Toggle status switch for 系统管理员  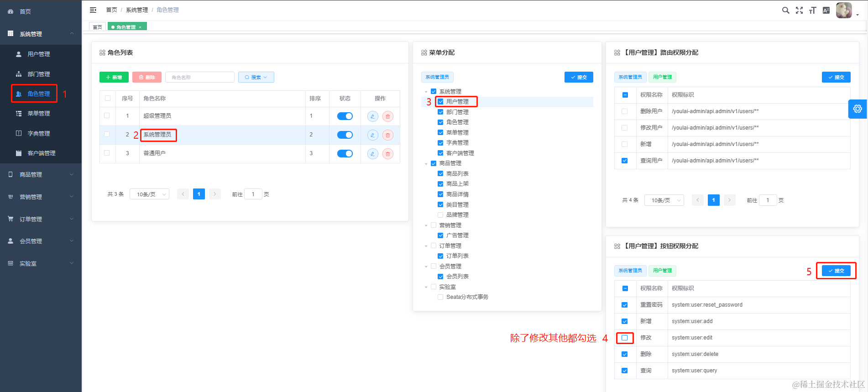coord(345,135)
